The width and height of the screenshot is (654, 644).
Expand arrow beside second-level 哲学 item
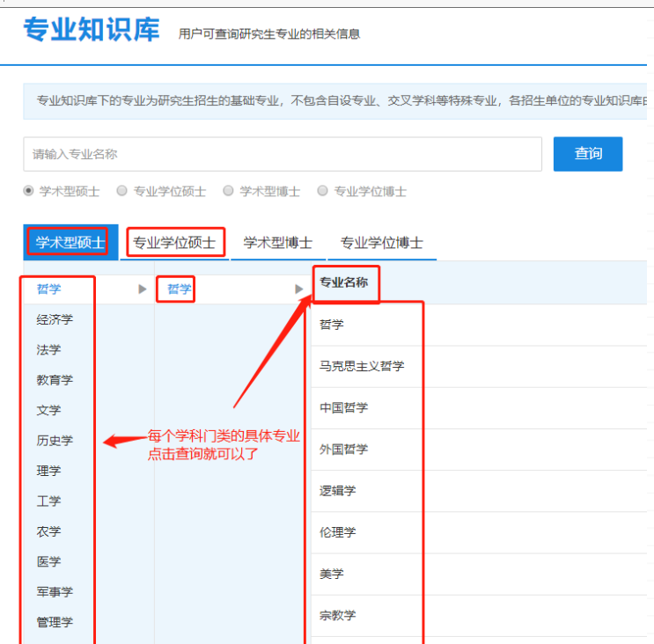pos(298,289)
